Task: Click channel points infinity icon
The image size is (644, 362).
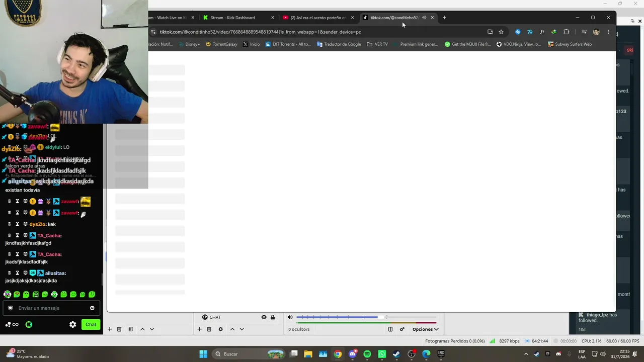Action: pyautogui.click(x=12, y=325)
